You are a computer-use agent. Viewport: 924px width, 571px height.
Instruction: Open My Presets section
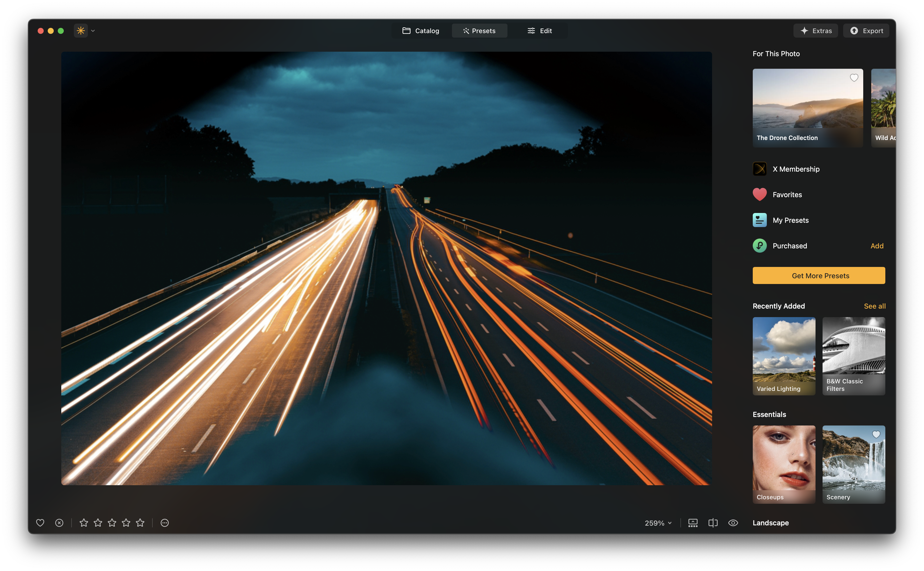click(791, 220)
